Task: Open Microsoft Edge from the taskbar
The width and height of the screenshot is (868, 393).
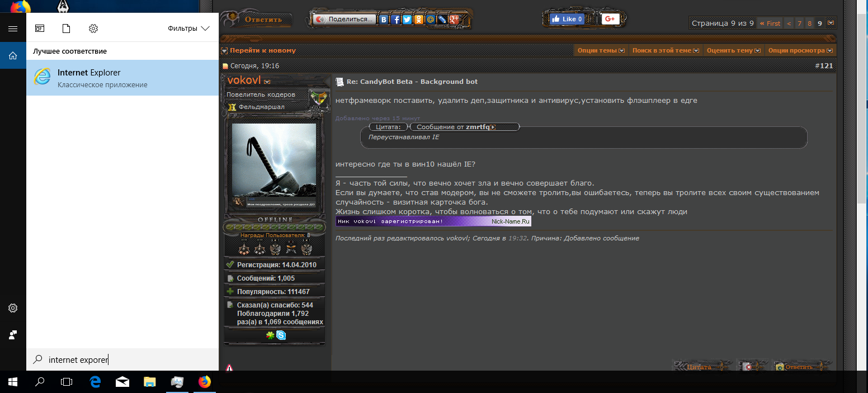Action: 96,382
